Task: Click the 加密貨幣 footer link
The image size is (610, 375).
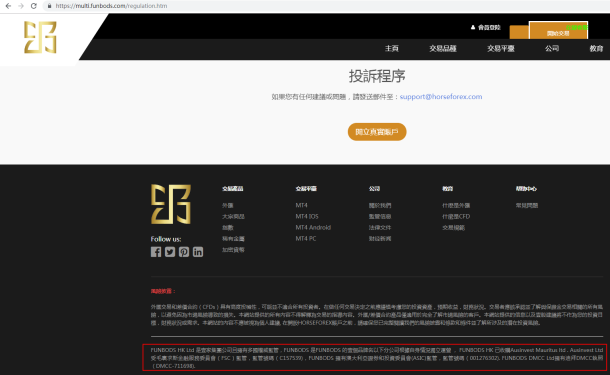Action: 233,250
